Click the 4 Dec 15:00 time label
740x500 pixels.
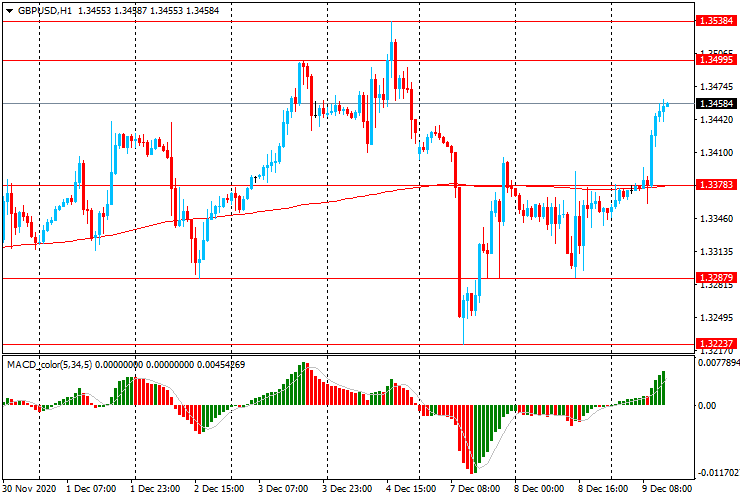tap(411, 488)
